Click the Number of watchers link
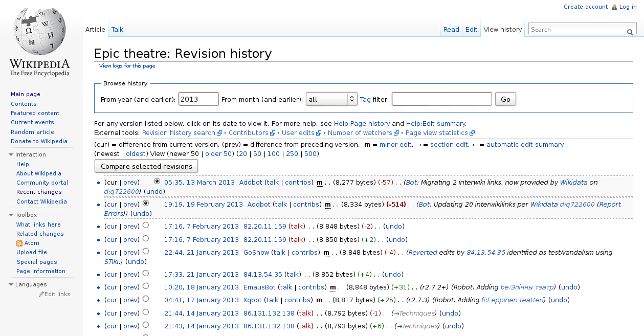Image resolution: width=644 pixels, height=336 pixels. pos(360,133)
